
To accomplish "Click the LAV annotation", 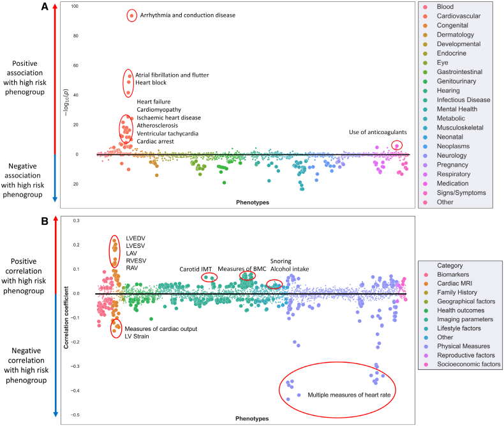I will (131, 254).
